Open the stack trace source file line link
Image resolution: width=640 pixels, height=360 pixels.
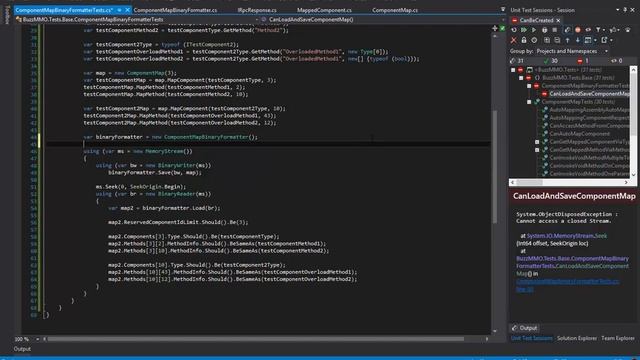(x=567, y=285)
